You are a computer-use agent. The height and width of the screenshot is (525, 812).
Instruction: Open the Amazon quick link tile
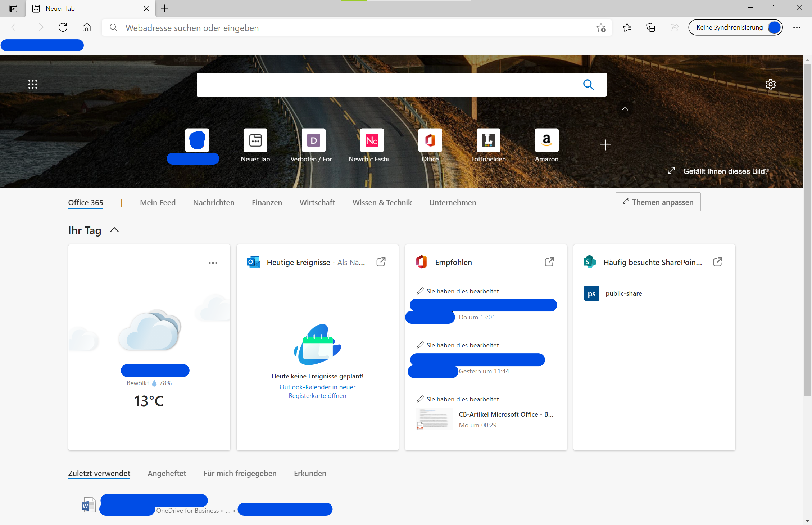546,140
